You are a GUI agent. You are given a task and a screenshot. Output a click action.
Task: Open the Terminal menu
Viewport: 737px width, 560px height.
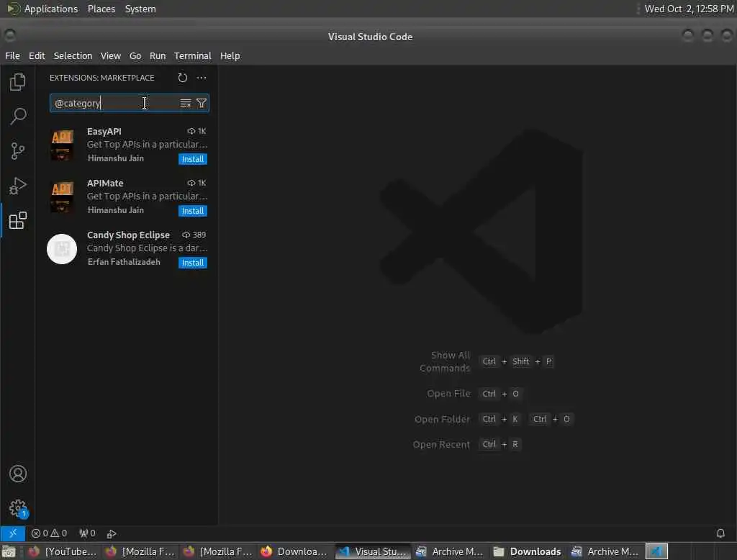coord(193,55)
